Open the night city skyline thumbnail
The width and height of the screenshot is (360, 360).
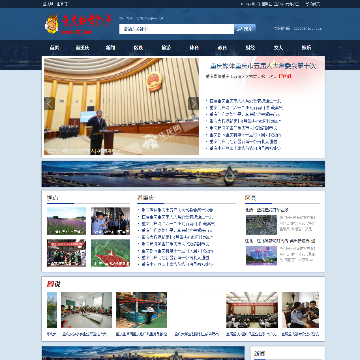[261, 256]
